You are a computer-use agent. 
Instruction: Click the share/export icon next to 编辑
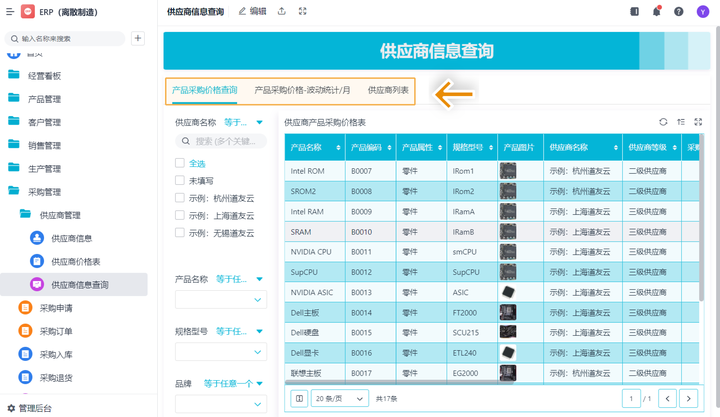click(x=282, y=11)
